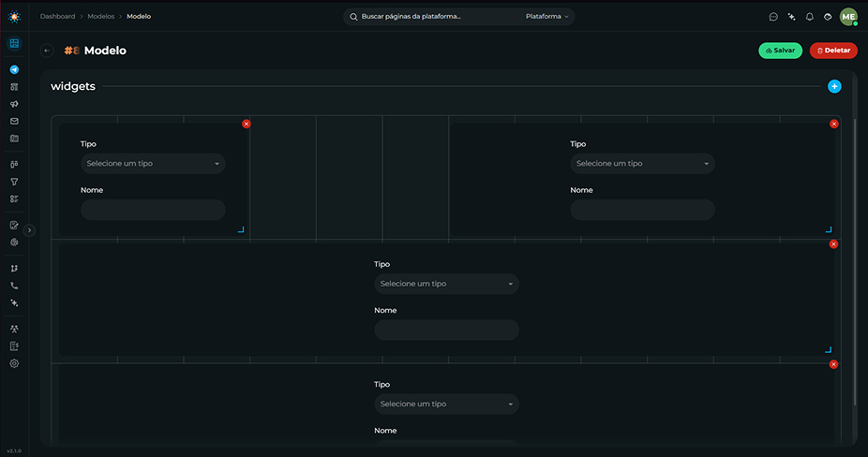868x457 pixels.
Task: Open the Tipo dropdown in top-right widget
Action: pyautogui.click(x=643, y=164)
